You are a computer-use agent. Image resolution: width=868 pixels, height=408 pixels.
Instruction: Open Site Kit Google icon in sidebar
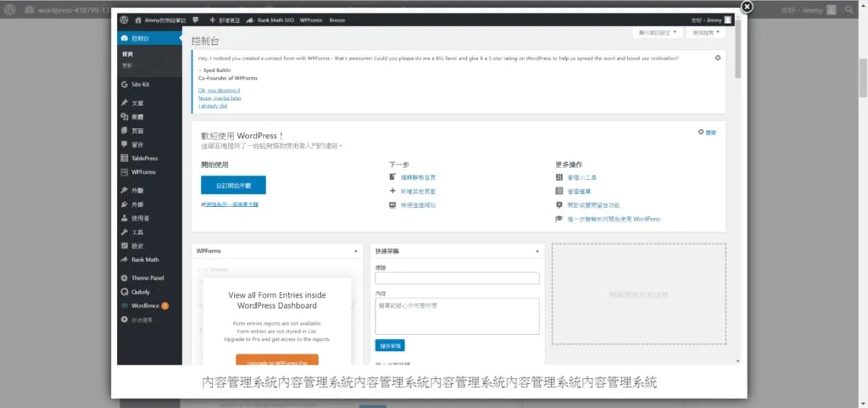(124, 85)
